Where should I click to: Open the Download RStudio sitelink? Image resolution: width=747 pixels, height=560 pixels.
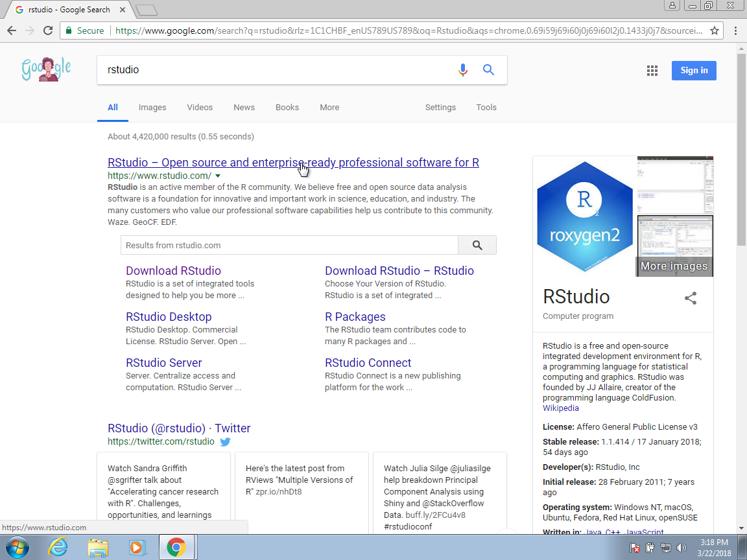coord(173,271)
